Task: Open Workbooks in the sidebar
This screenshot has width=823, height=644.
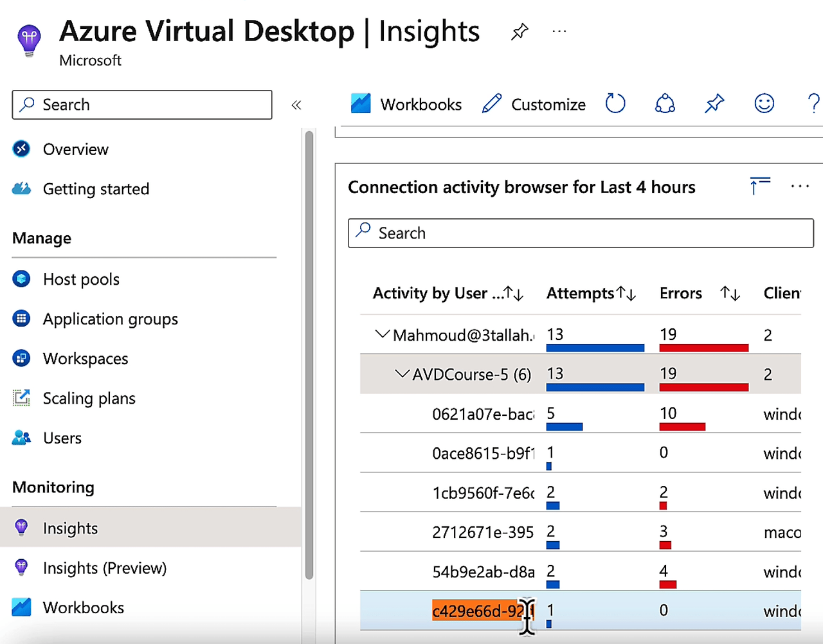Action: [84, 607]
